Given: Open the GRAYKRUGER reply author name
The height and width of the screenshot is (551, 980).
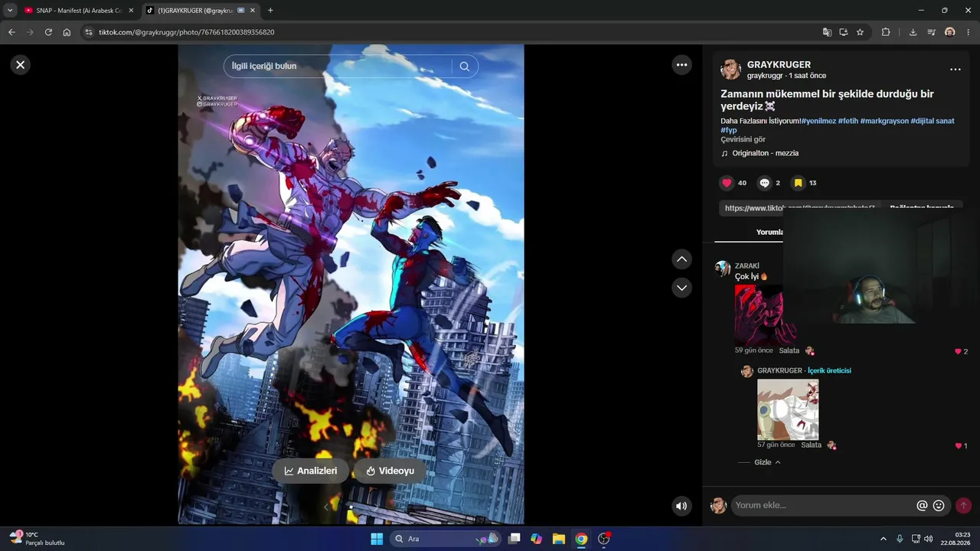Looking at the screenshot, I should tap(779, 370).
